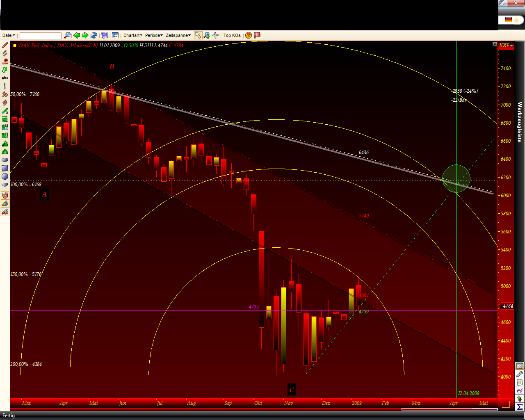This screenshot has height=420, width=525.
Task: Open help via the question mark icon
Action: (249, 35)
